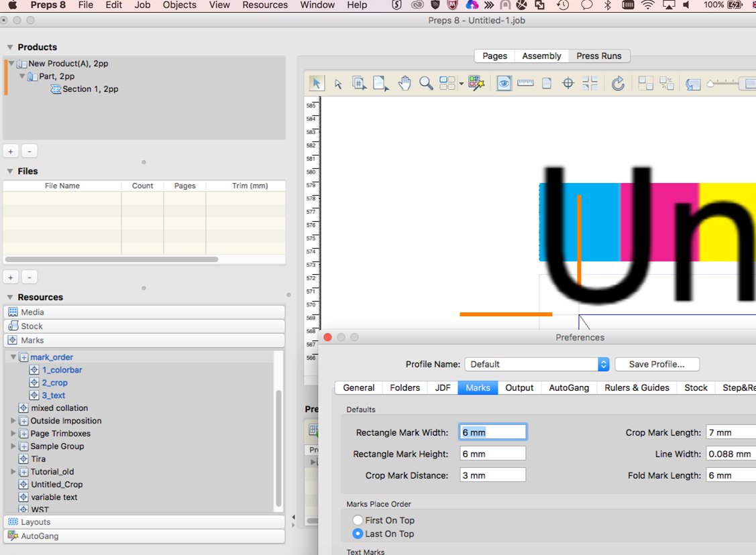This screenshot has width=756, height=555.
Task: Select the hand pan tool
Action: click(404, 83)
